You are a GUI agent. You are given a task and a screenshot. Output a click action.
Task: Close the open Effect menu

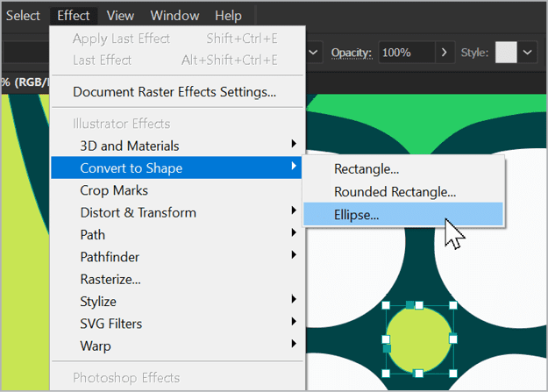[x=74, y=16]
